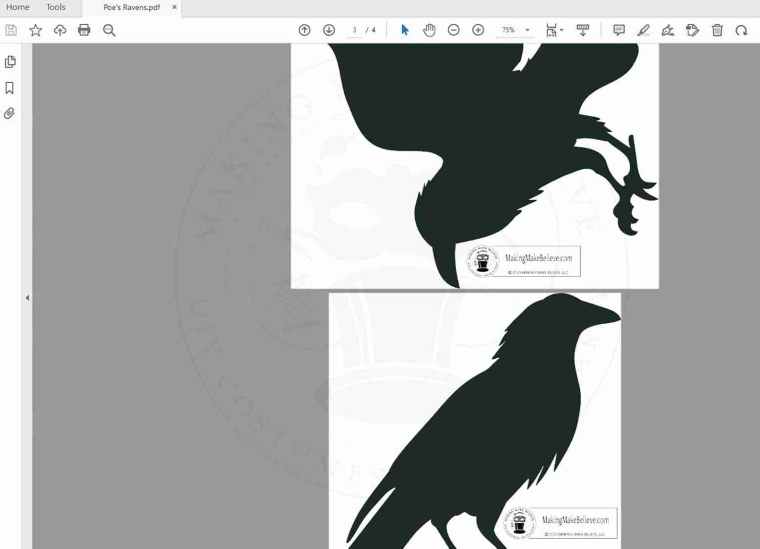Expand the left navigation pane arrow

[x=28, y=298]
